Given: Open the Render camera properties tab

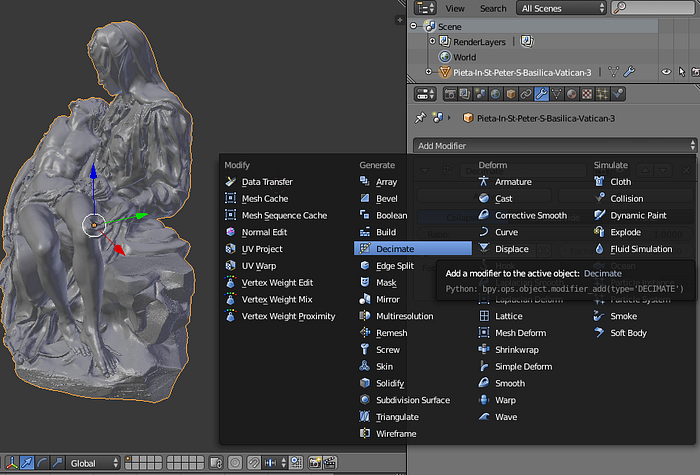Looking at the screenshot, I should click(450, 94).
